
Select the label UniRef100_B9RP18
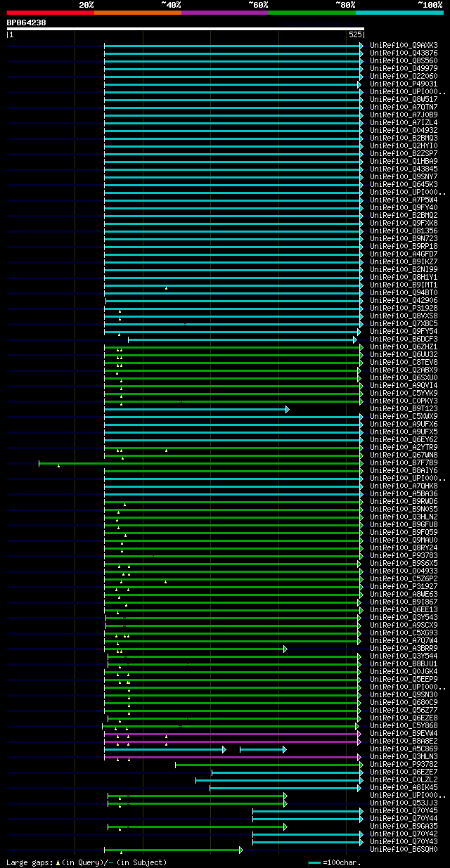[404, 247]
